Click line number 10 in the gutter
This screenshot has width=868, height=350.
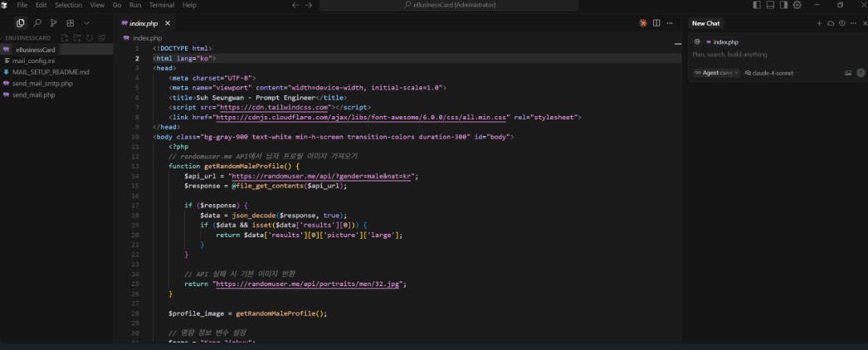pos(135,137)
